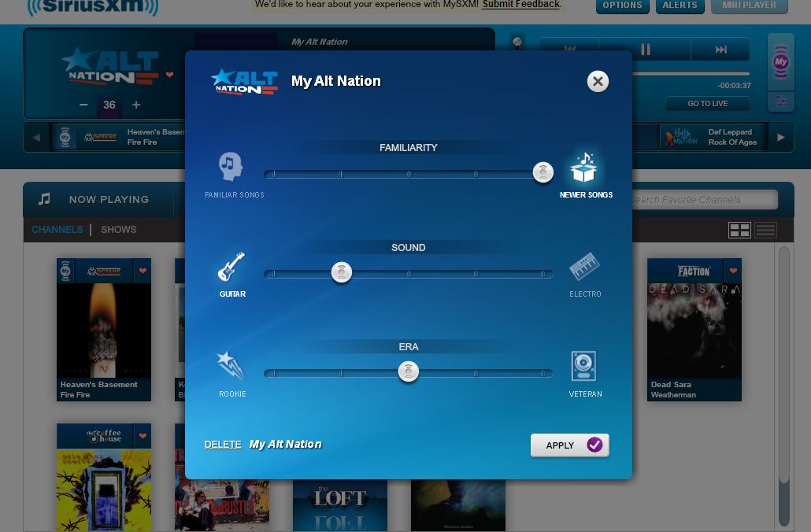811x532 pixels.
Task: Switch to list view layout
Action: [x=765, y=230]
